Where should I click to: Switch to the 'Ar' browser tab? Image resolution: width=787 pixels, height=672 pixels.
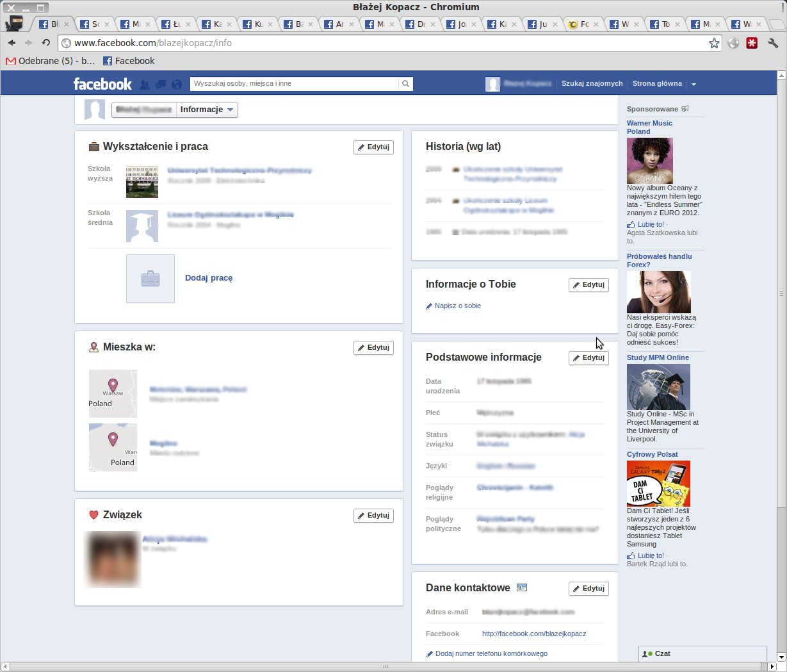337,24
